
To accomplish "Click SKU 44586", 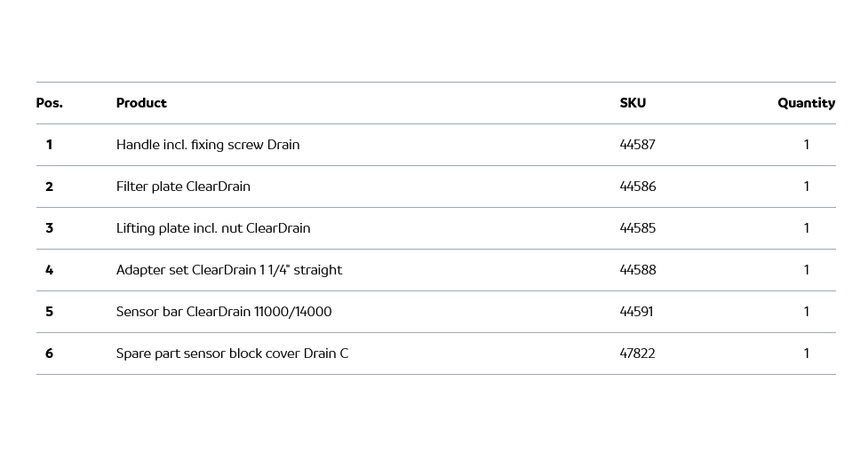I will pos(638,187).
